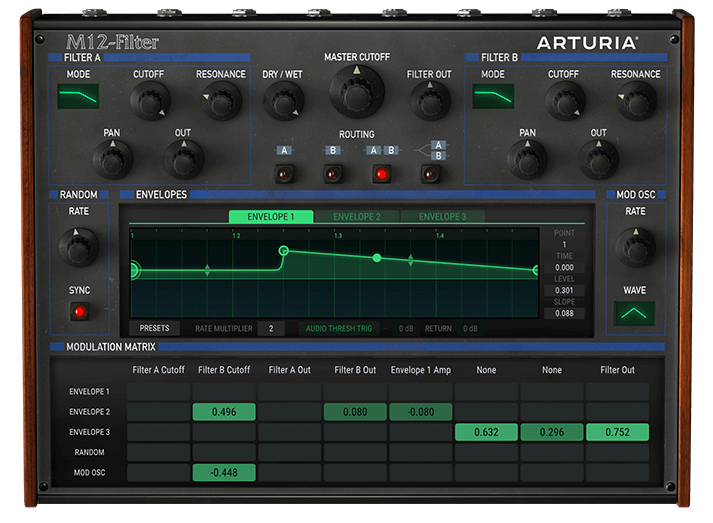Click the Filter A mode display
The width and height of the screenshot is (713, 523).
(x=78, y=96)
